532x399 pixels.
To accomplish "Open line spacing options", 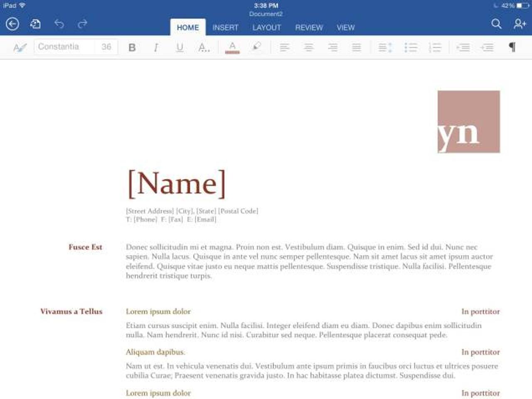I will 385,47.
